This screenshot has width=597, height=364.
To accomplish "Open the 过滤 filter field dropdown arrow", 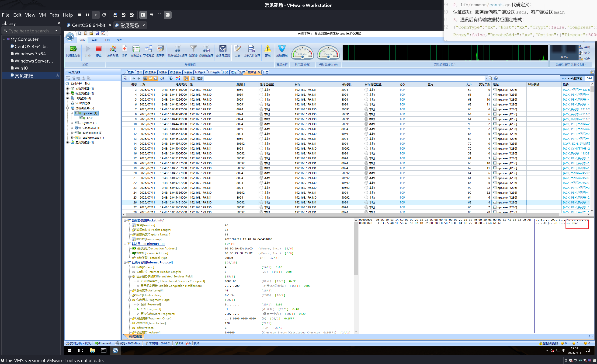I will [486, 78].
